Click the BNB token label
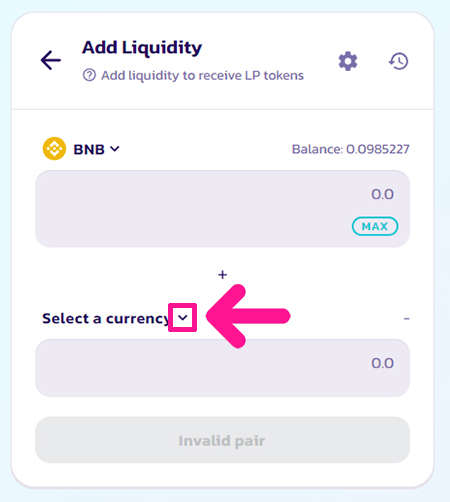This screenshot has width=450, height=502. [x=89, y=149]
